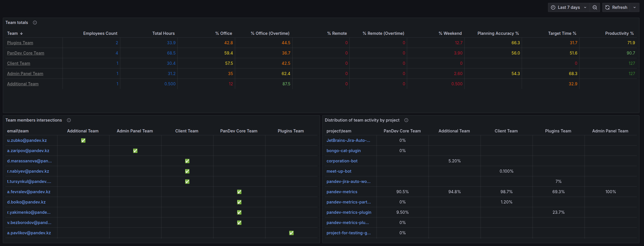Click the checkmark for u.zubko Additional Team
The image size is (644, 246).
click(x=83, y=140)
